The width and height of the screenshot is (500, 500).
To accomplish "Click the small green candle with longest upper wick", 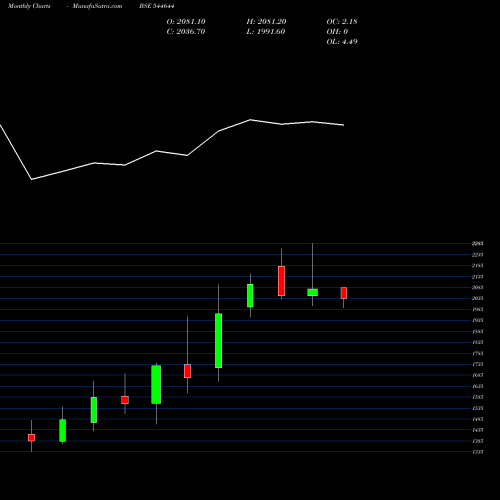I will (313, 292).
